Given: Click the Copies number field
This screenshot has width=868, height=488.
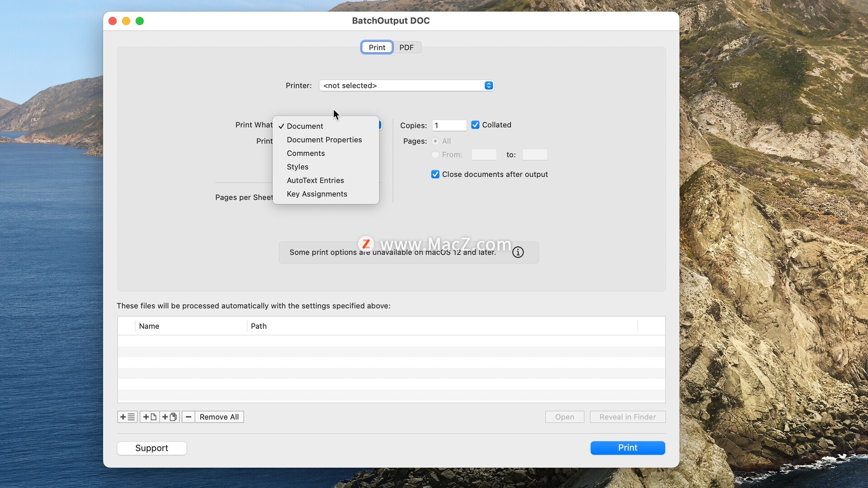Looking at the screenshot, I should [449, 125].
